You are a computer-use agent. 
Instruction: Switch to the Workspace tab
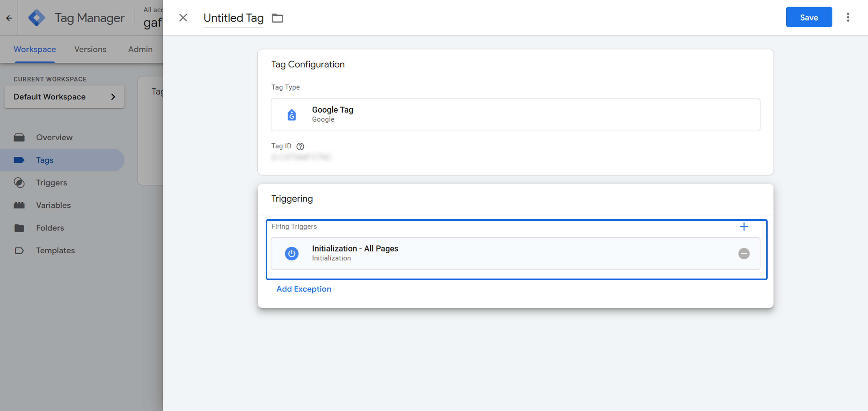point(35,49)
